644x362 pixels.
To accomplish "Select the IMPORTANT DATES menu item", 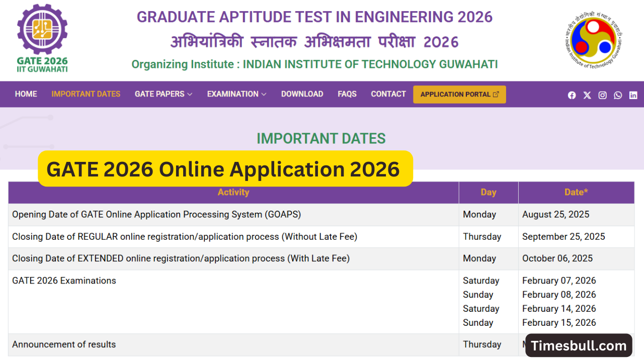I will tap(86, 94).
